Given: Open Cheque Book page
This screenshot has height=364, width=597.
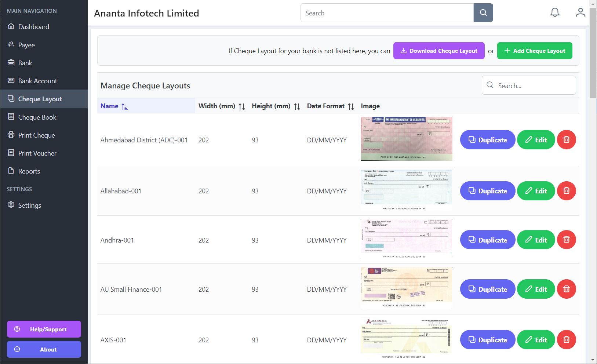Looking at the screenshot, I should [44, 117].
